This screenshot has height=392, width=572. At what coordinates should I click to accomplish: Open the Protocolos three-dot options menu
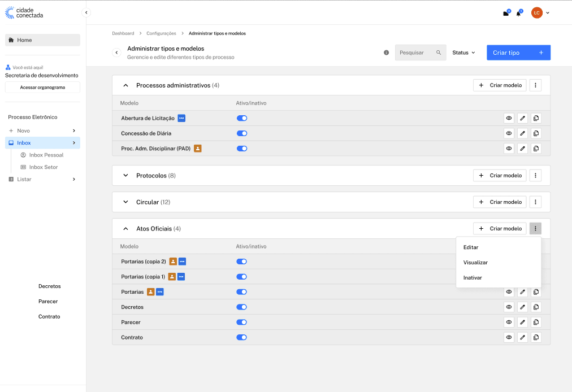[535, 176]
